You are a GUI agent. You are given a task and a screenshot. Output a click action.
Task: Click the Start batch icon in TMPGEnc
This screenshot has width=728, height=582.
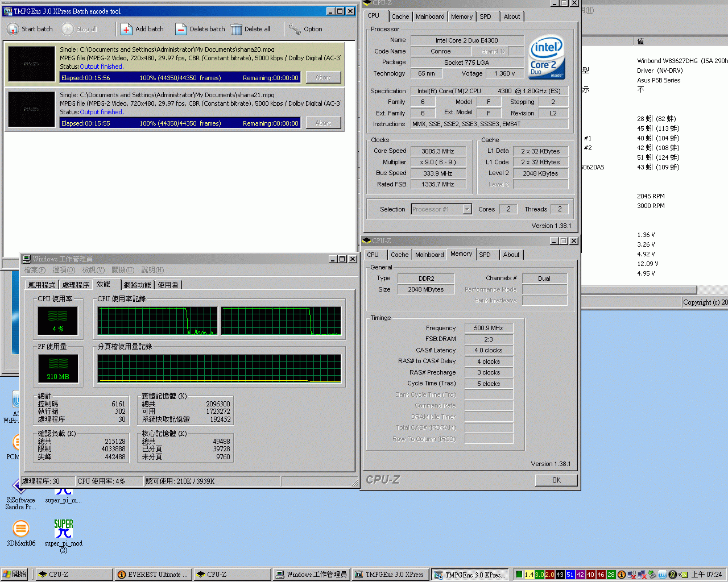click(13, 29)
